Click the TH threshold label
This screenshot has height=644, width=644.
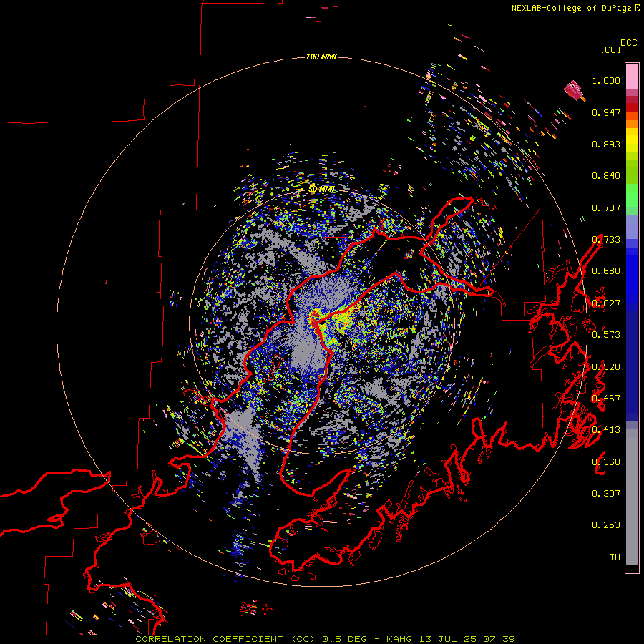(615, 557)
